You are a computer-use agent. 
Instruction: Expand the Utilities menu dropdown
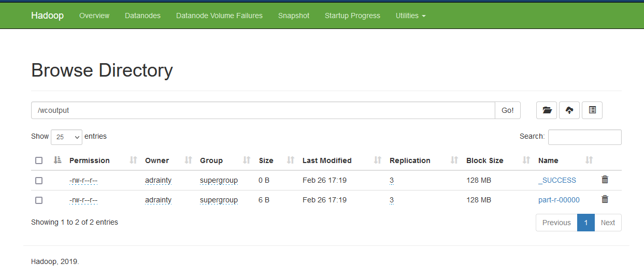tap(410, 16)
